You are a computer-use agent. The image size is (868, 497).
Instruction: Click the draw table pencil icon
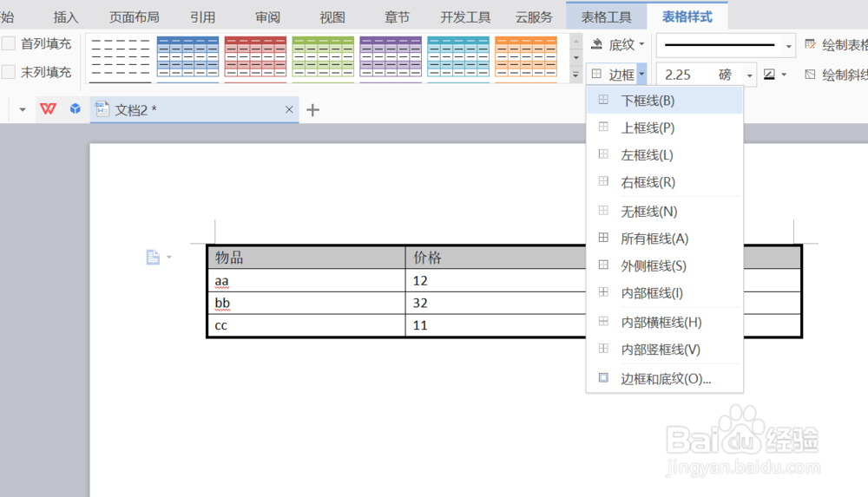810,44
